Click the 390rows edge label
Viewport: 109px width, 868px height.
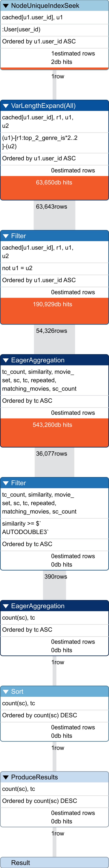click(x=56, y=577)
